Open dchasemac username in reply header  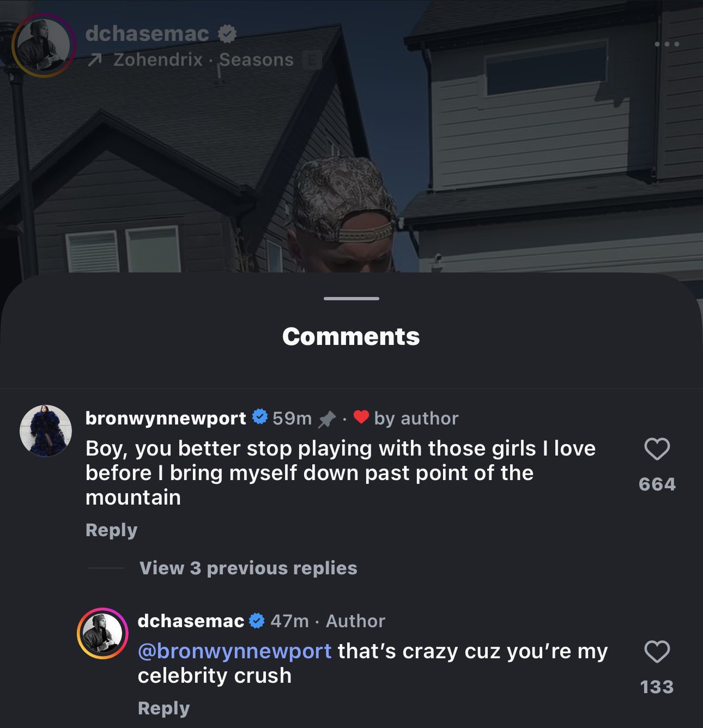point(191,621)
